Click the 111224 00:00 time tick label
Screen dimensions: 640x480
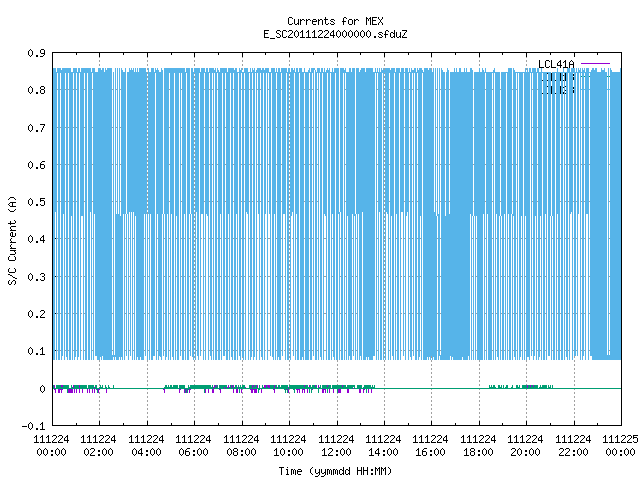click(x=51, y=446)
